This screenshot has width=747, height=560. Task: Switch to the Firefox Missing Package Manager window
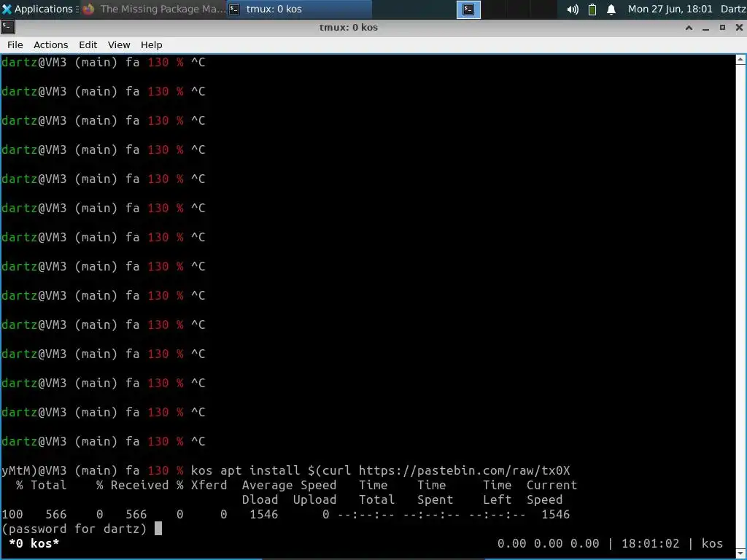[x=153, y=9]
